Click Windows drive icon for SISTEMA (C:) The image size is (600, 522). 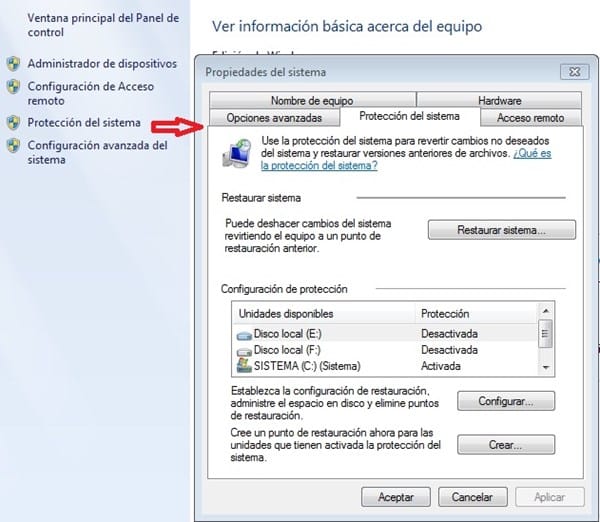[x=244, y=365]
